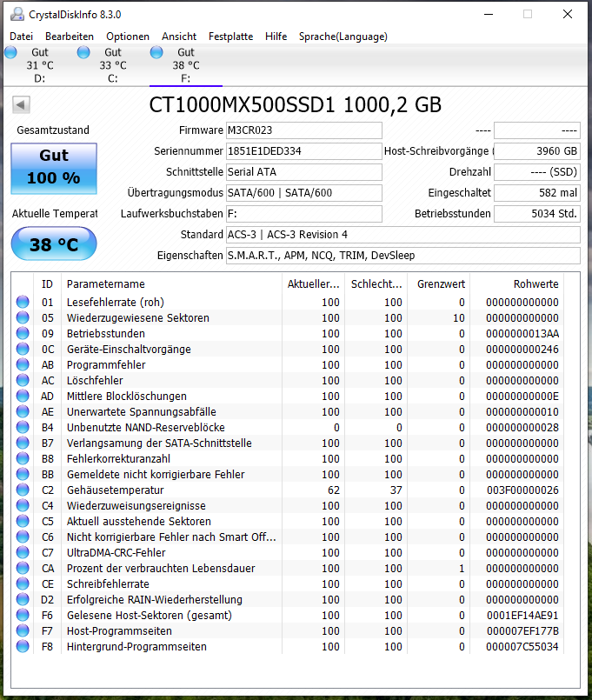Click status orb for drive F:

(x=156, y=52)
